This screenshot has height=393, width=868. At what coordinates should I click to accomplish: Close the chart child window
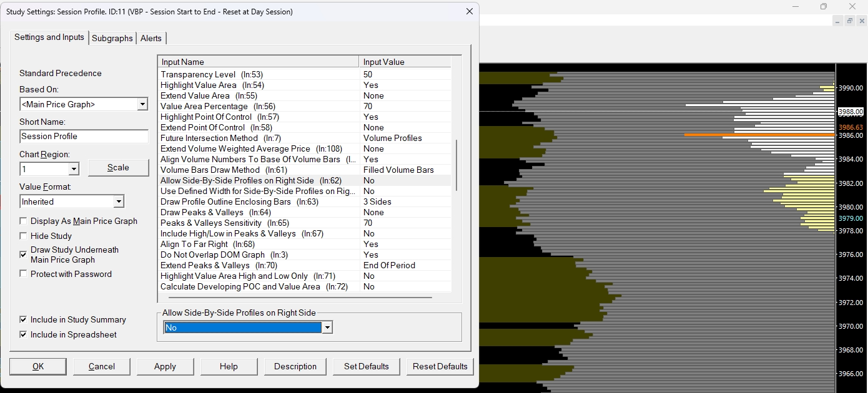[x=861, y=21]
